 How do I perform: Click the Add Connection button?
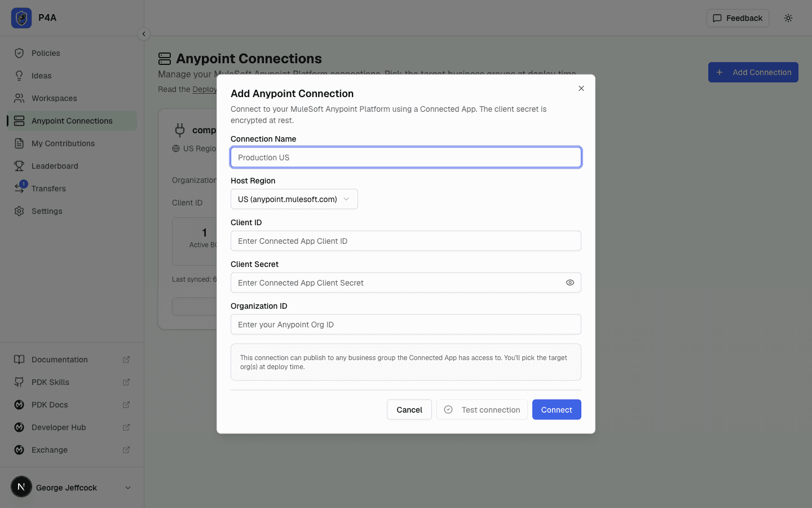click(753, 72)
